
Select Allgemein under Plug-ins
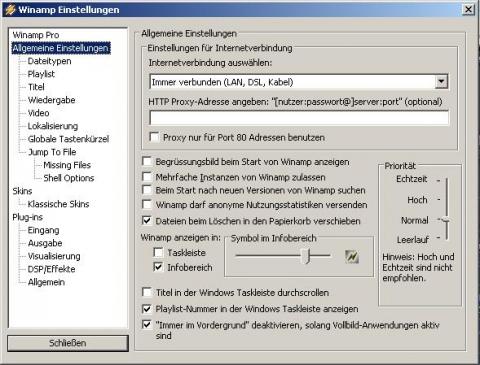[46, 282]
